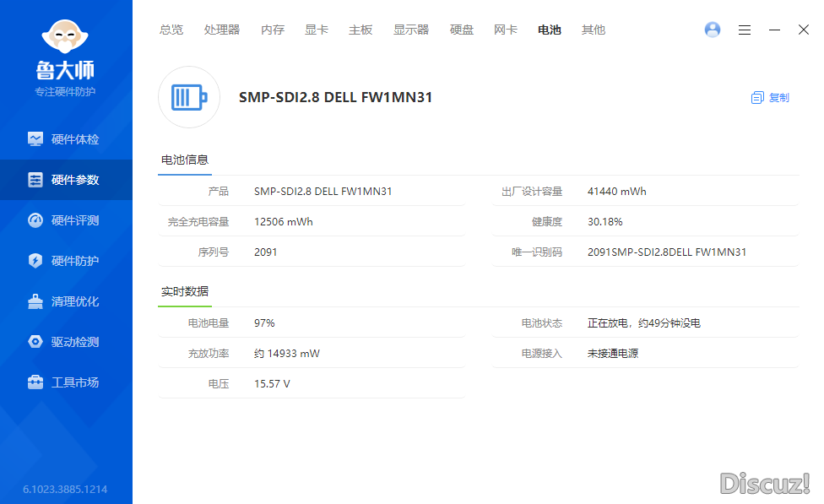Click the 电源接入 label
The height and width of the screenshot is (504, 824).
click(x=542, y=354)
